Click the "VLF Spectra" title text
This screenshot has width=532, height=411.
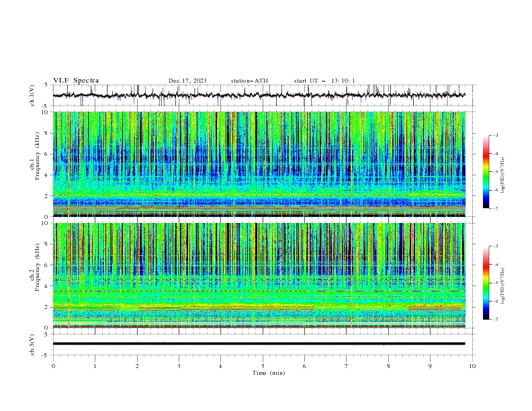click(x=76, y=81)
